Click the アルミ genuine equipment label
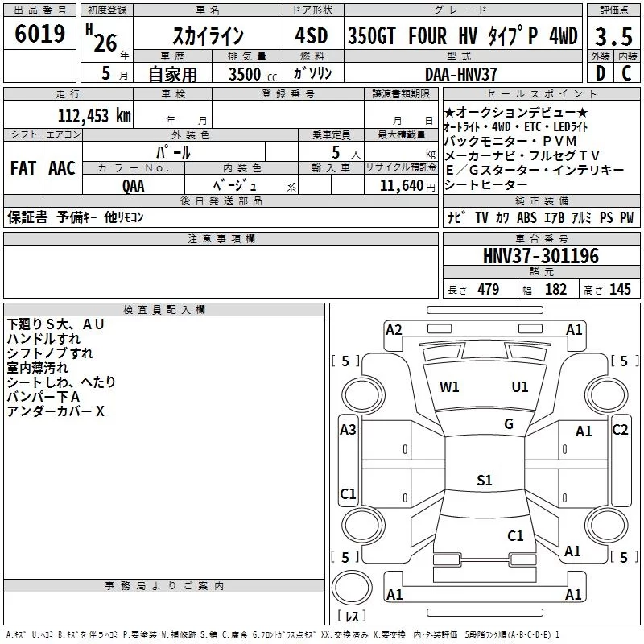Image resolution: width=644 pixels, height=644 pixels. [580, 217]
